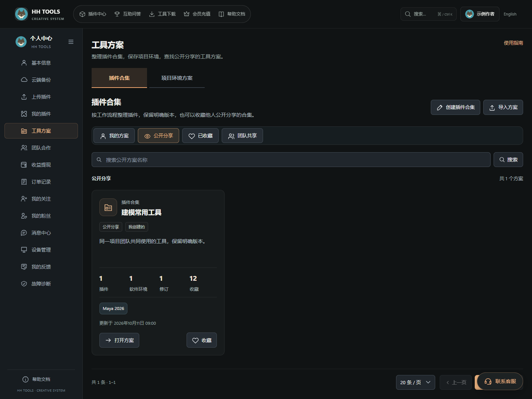Open 消息中心 message center

[41, 233]
